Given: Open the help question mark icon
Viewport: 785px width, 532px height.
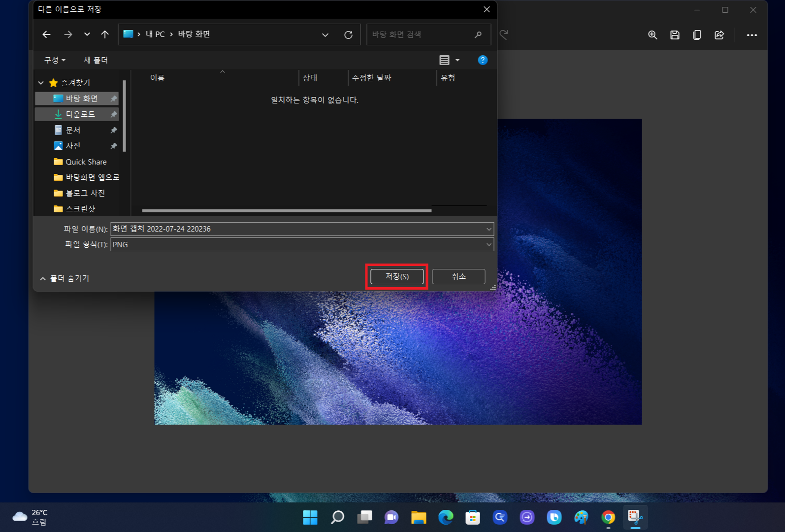Looking at the screenshot, I should click(x=483, y=60).
